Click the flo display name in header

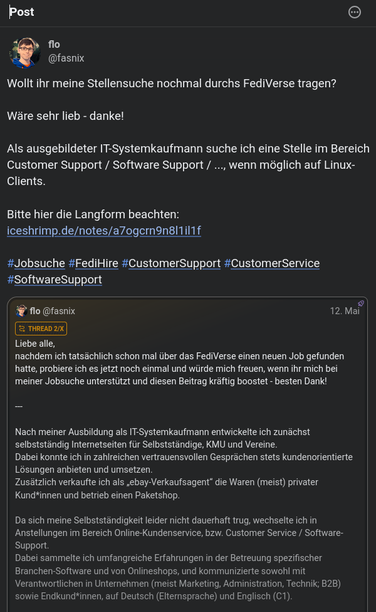click(x=54, y=44)
